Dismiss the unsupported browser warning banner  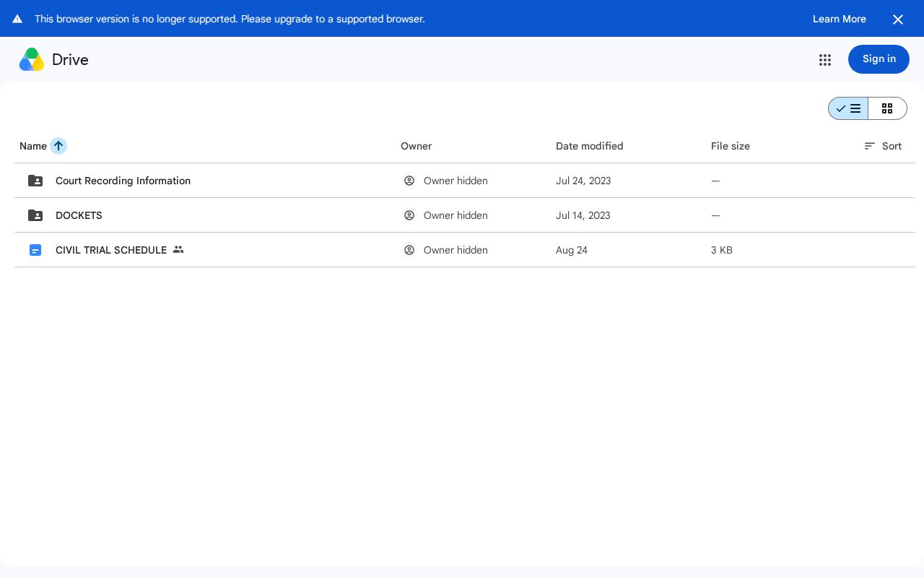coord(898,20)
